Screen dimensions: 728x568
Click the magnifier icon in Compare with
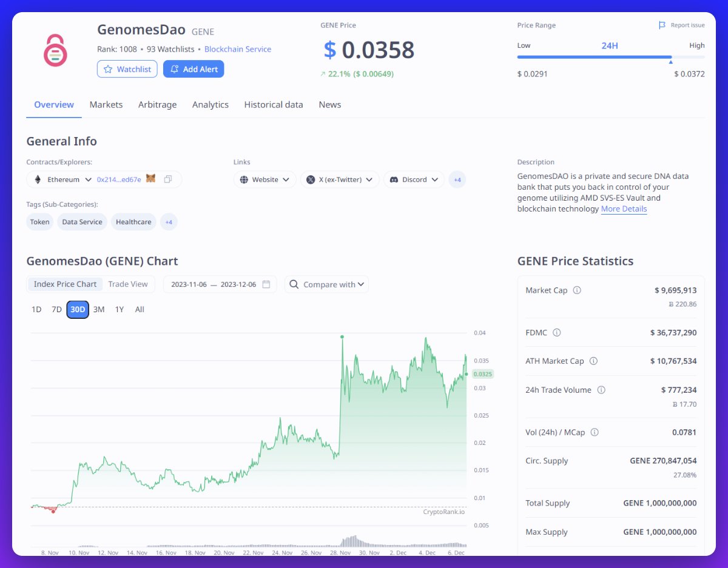pos(294,284)
